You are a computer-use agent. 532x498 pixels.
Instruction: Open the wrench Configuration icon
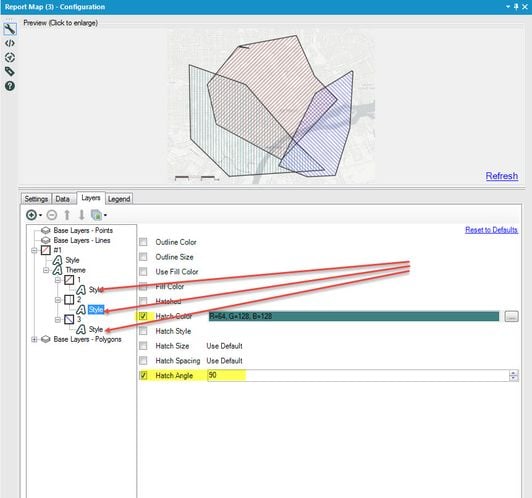pos(10,29)
